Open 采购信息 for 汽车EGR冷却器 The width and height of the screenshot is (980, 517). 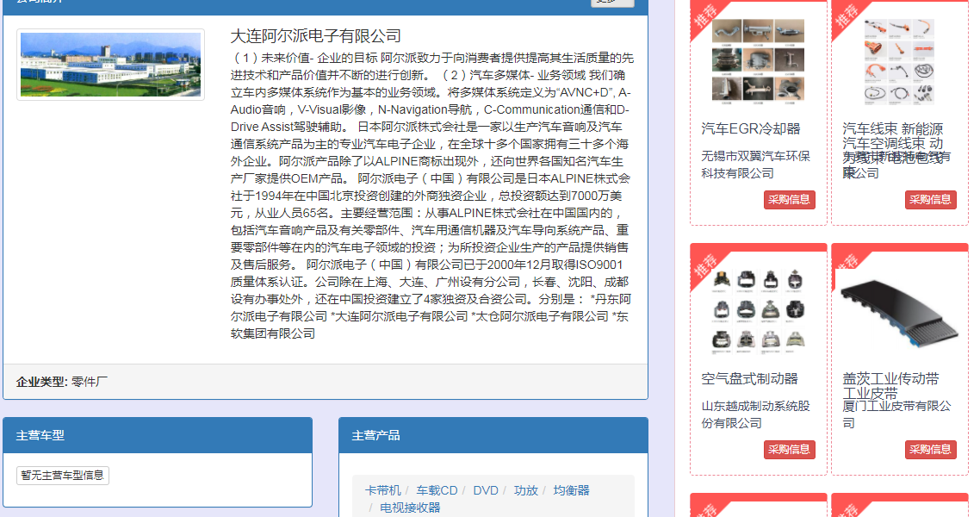click(x=790, y=199)
